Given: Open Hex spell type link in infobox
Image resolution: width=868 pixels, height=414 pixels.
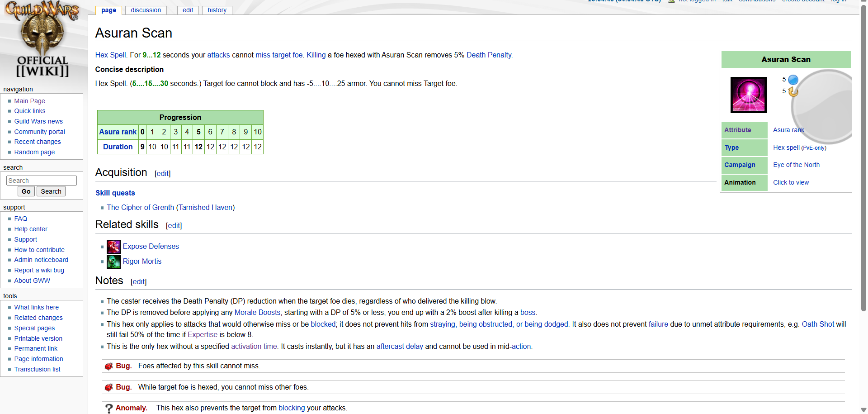Looking at the screenshot, I should click(786, 148).
